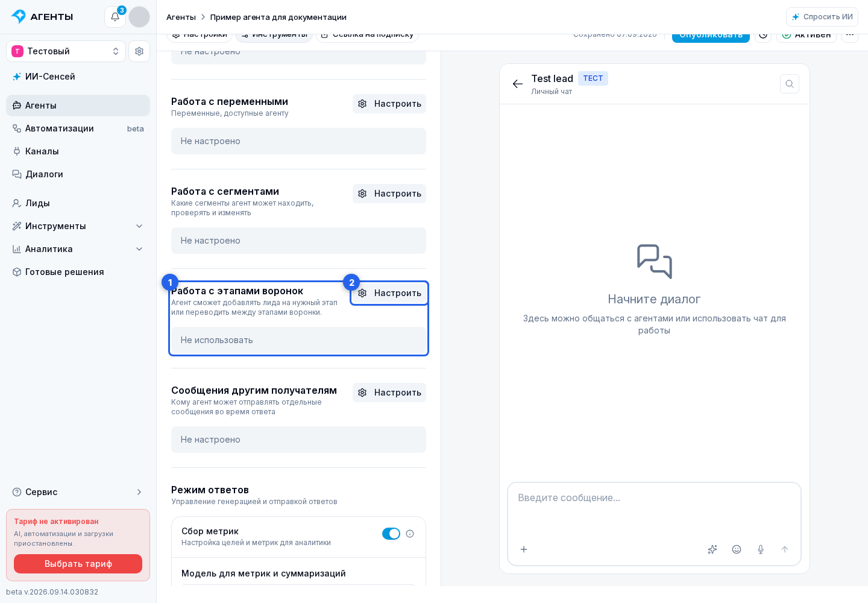Click the Готовые решения box icon

click(17, 272)
